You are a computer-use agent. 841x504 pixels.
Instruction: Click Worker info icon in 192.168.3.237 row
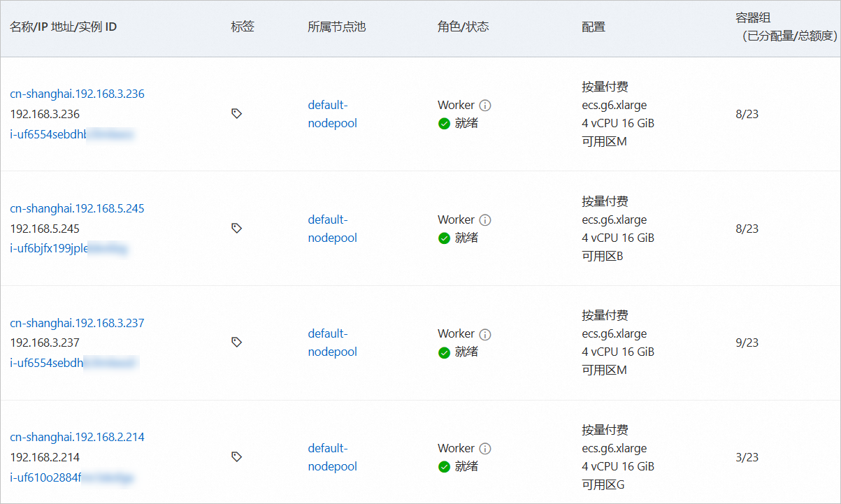click(x=485, y=334)
